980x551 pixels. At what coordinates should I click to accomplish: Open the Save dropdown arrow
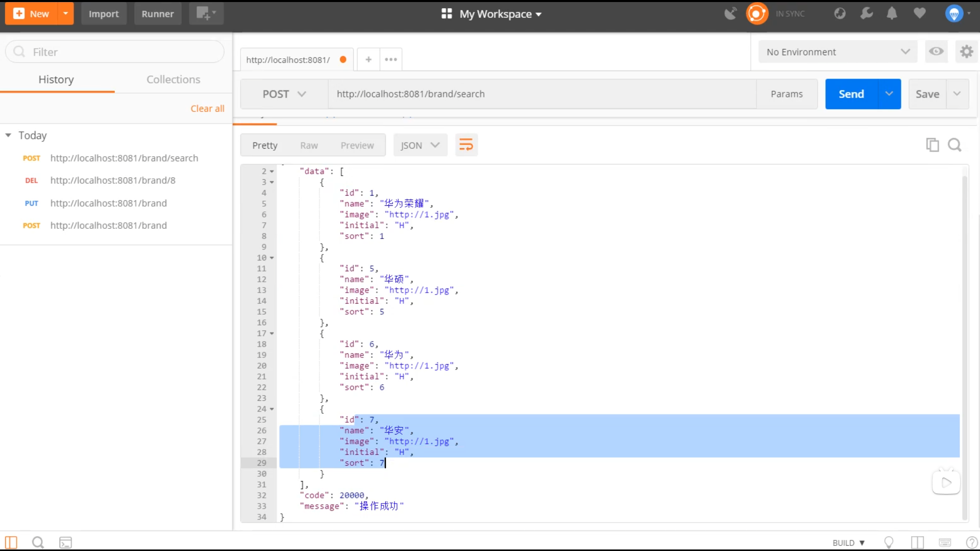pyautogui.click(x=957, y=94)
